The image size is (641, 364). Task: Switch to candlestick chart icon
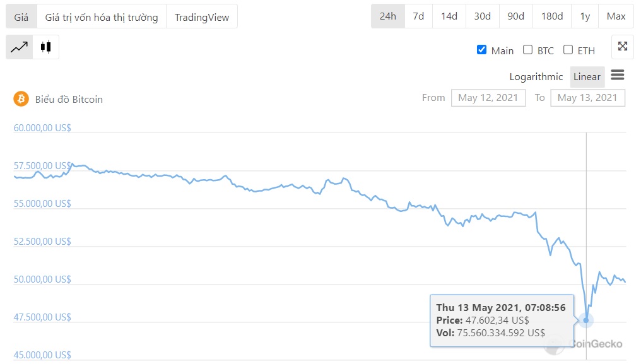tap(45, 47)
